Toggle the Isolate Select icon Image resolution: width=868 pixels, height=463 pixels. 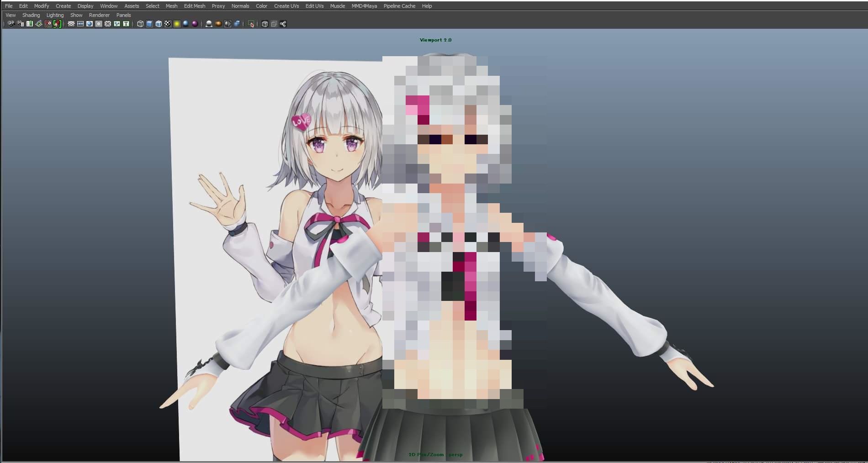coord(251,24)
